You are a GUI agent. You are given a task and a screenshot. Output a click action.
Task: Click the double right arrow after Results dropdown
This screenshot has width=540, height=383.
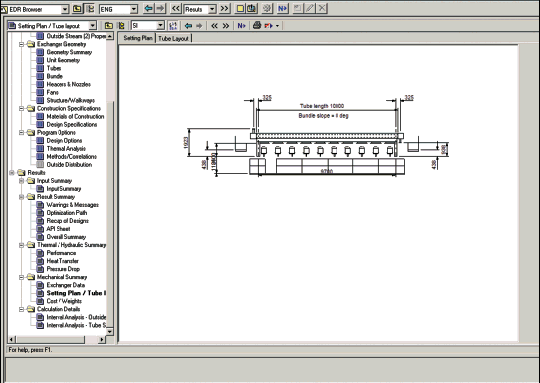tap(225, 9)
